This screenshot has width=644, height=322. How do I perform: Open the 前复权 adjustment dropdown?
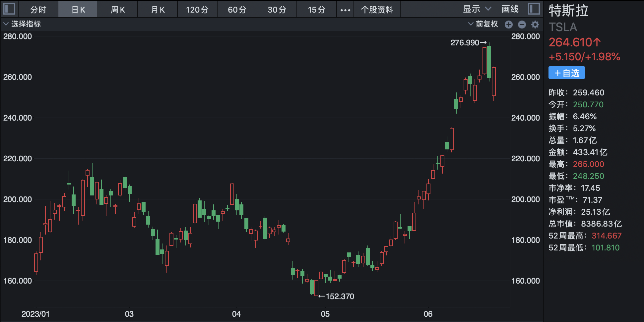click(483, 24)
